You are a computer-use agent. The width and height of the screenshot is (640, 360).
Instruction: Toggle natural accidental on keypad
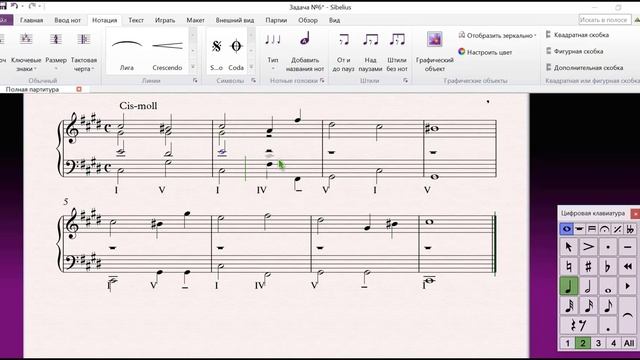[x=569, y=267]
